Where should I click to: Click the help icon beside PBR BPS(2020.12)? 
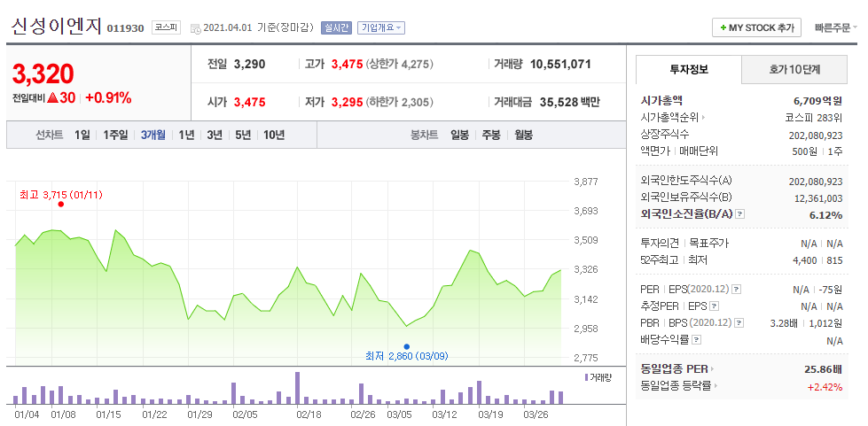click(x=739, y=322)
